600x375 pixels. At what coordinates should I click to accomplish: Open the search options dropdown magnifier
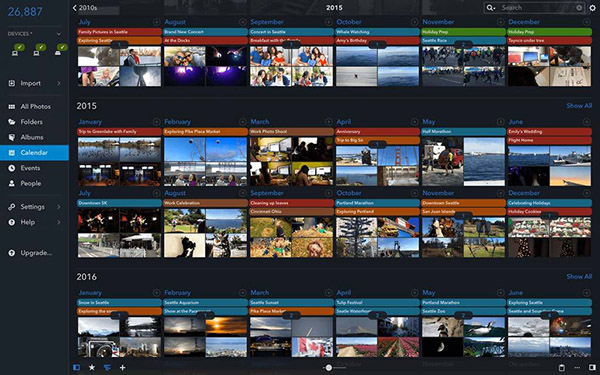coord(491,8)
